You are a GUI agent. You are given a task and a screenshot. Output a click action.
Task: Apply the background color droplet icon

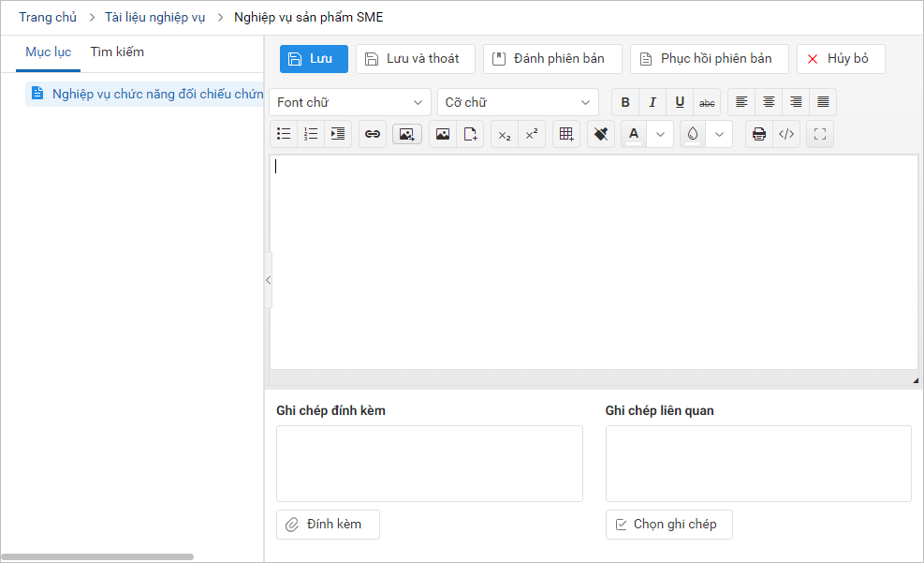(693, 134)
